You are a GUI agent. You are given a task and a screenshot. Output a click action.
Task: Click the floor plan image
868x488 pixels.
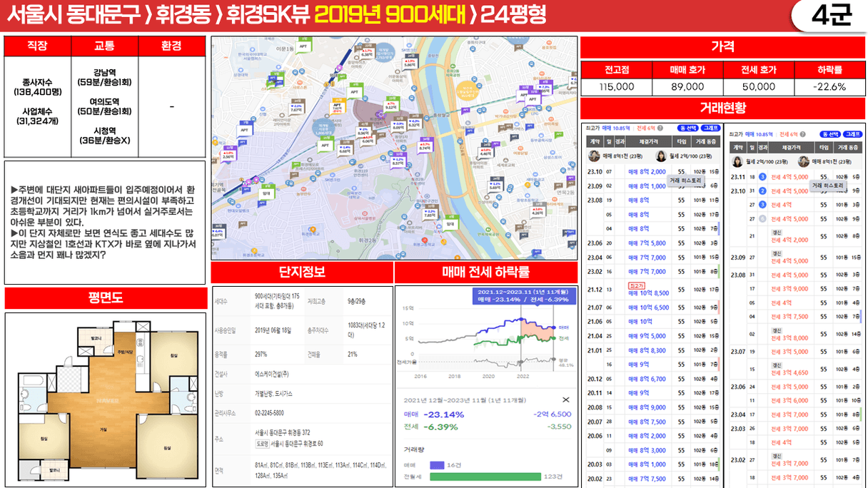pos(106,400)
